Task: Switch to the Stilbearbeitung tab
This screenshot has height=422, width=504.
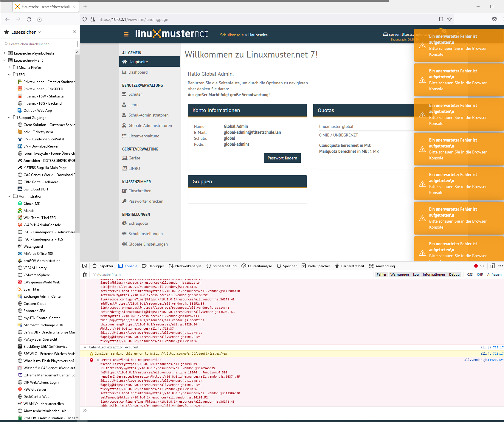Action: click(221, 266)
